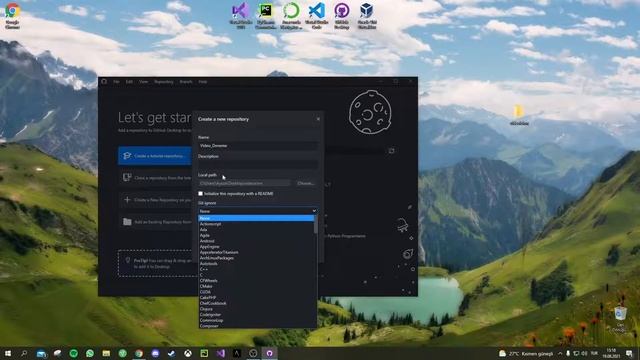Open Visual Studio Code desktop shortcut

tap(317, 16)
